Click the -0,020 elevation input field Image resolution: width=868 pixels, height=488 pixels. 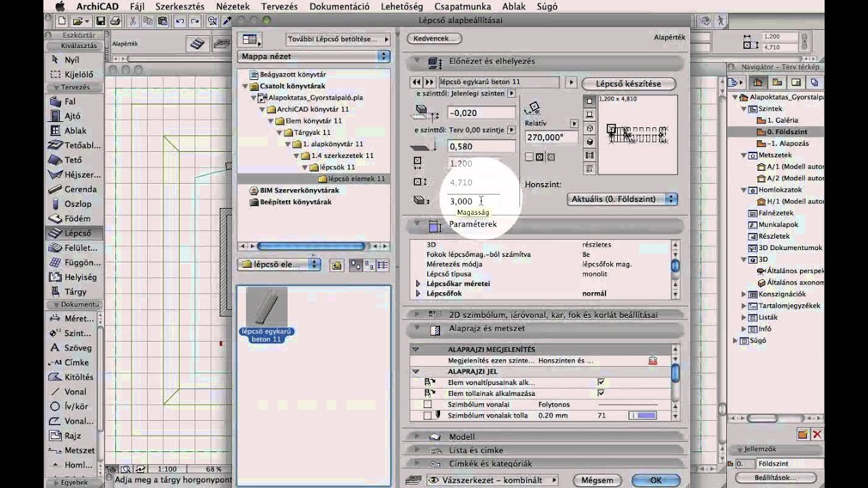pyautogui.click(x=481, y=113)
